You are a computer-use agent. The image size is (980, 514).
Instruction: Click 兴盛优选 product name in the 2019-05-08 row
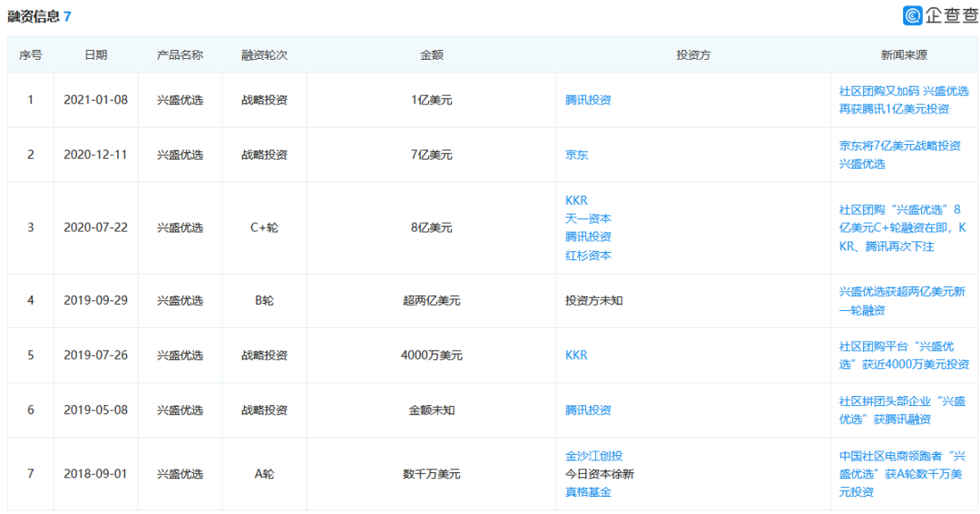point(180,411)
